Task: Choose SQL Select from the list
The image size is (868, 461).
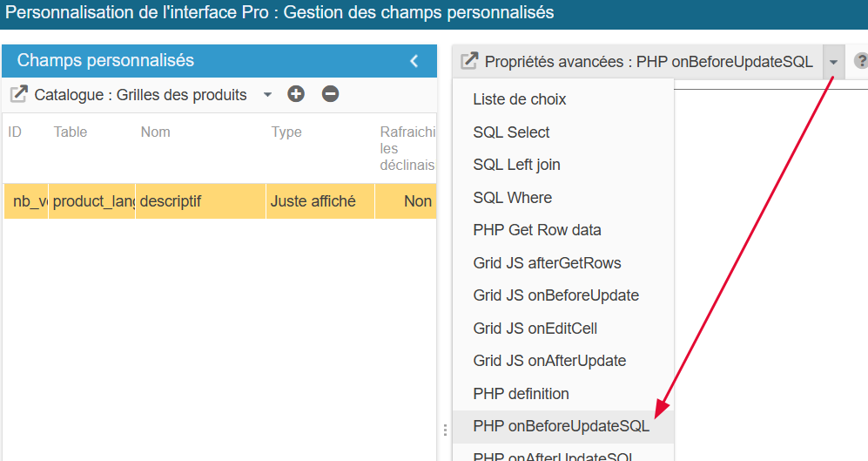Action: (512, 132)
